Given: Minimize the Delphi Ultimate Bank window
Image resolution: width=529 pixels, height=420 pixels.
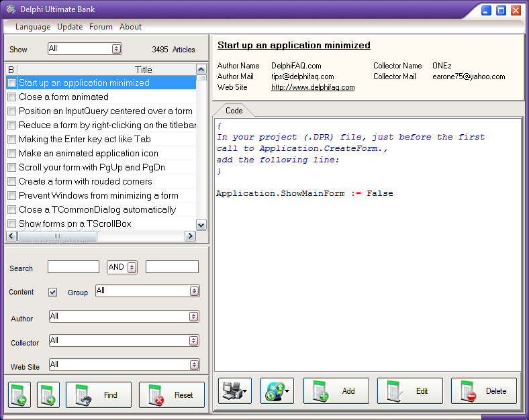Looking at the screenshot, I should pyautogui.click(x=486, y=11).
